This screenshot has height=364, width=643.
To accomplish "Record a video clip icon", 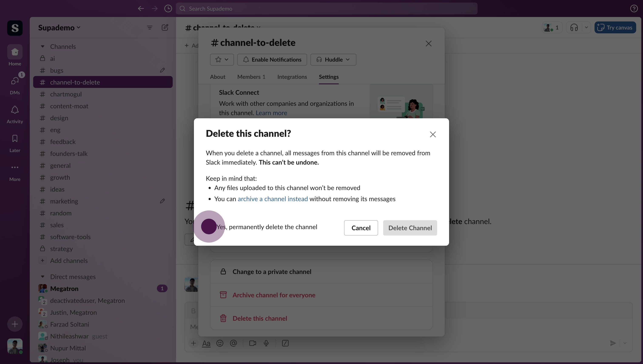I will pyautogui.click(x=253, y=343).
